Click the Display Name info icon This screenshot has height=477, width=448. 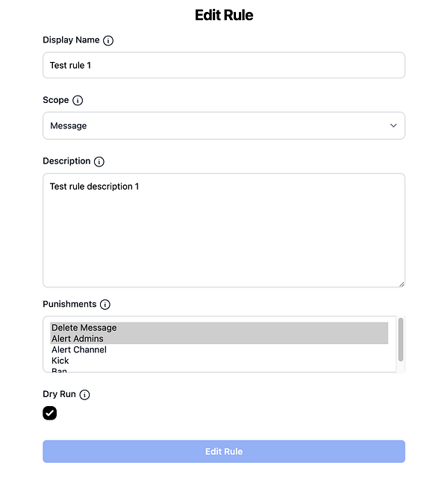pos(108,40)
